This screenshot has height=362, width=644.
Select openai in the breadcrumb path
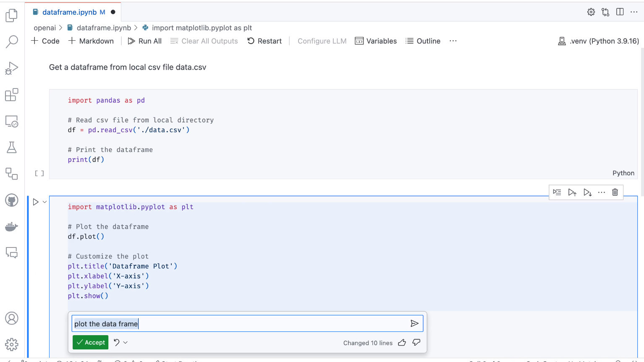[x=45, y=28]
